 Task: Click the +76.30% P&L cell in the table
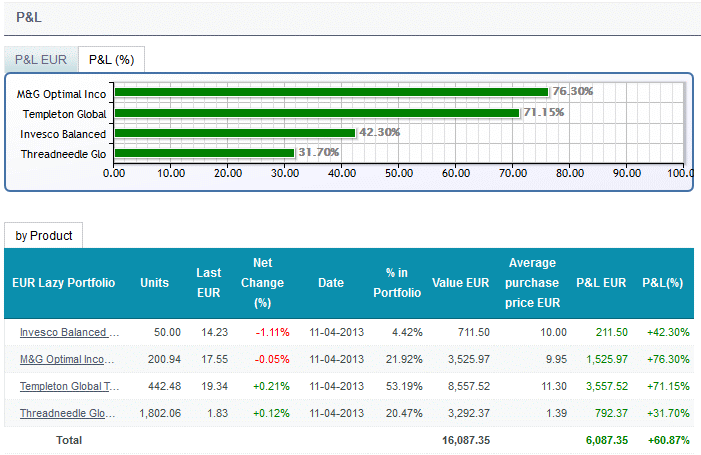[x=668, y=359]
